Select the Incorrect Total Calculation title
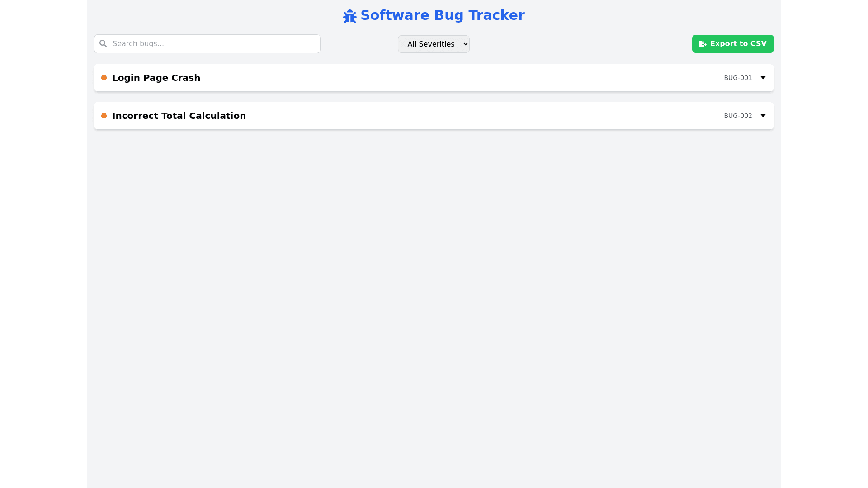 pos(179,116)
